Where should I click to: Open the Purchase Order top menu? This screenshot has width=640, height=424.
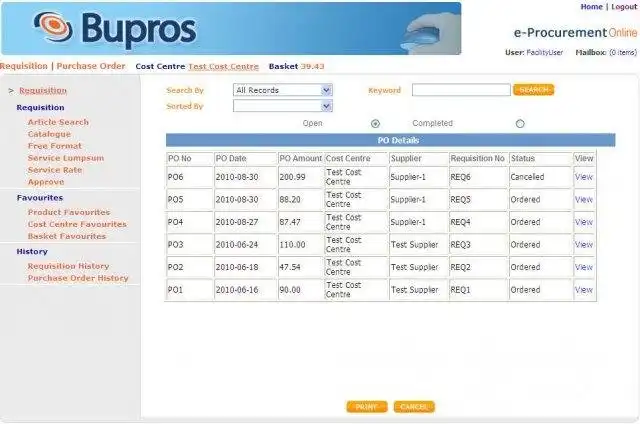pyautogui.click(x=91, y=66)
